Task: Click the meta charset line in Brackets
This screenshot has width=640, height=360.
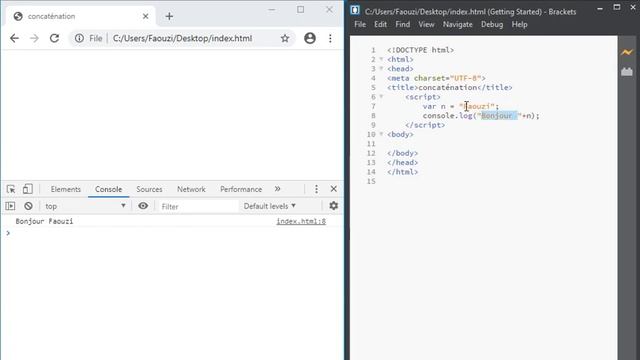Action: tap(436, 78)
